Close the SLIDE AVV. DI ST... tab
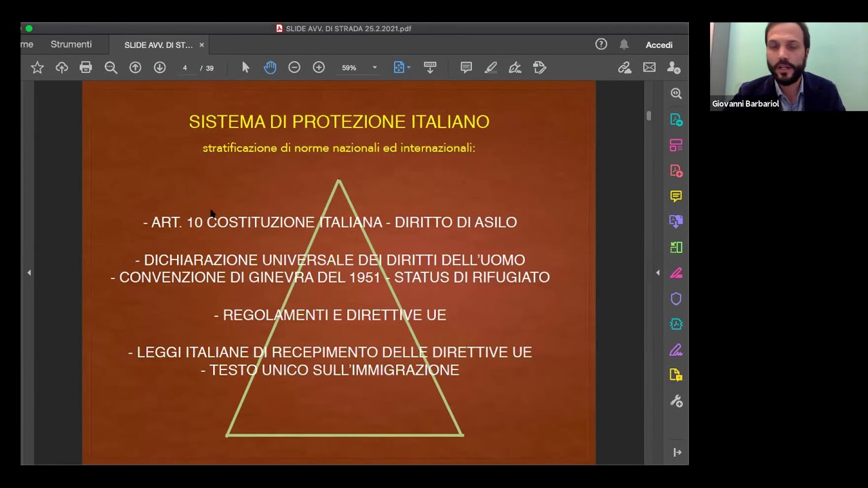Viewport: 868px width, 488px height. 201,45
